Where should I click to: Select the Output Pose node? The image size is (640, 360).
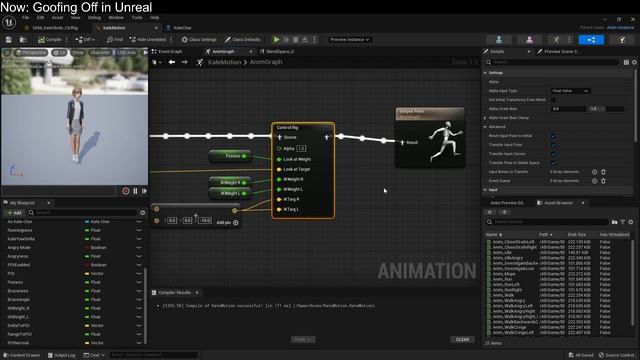[430, 137]
